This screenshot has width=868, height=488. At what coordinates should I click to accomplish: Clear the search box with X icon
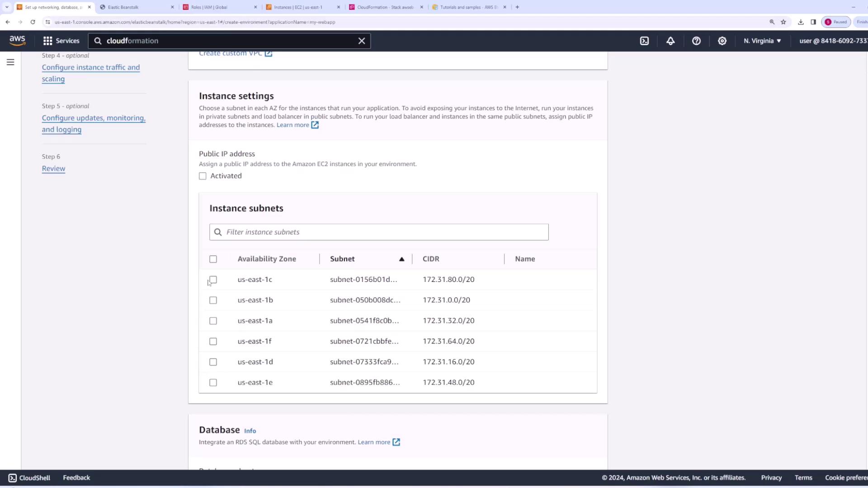pos(362,41)
